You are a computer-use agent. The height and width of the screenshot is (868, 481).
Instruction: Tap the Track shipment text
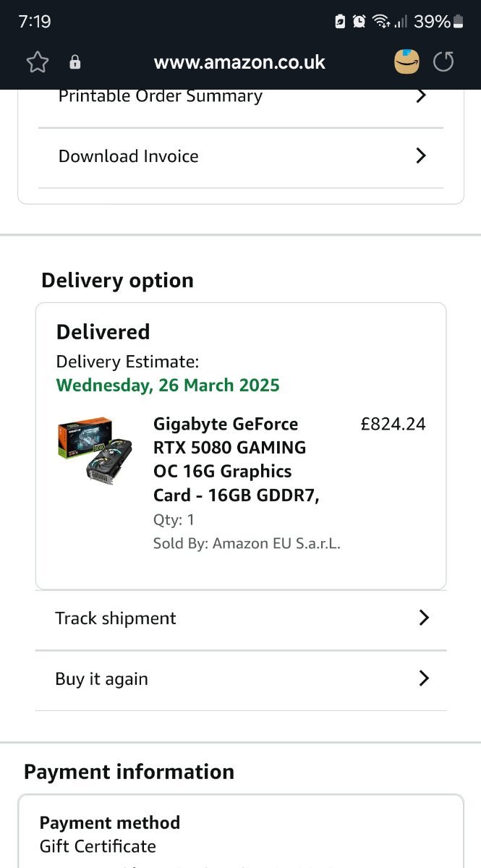116,618
